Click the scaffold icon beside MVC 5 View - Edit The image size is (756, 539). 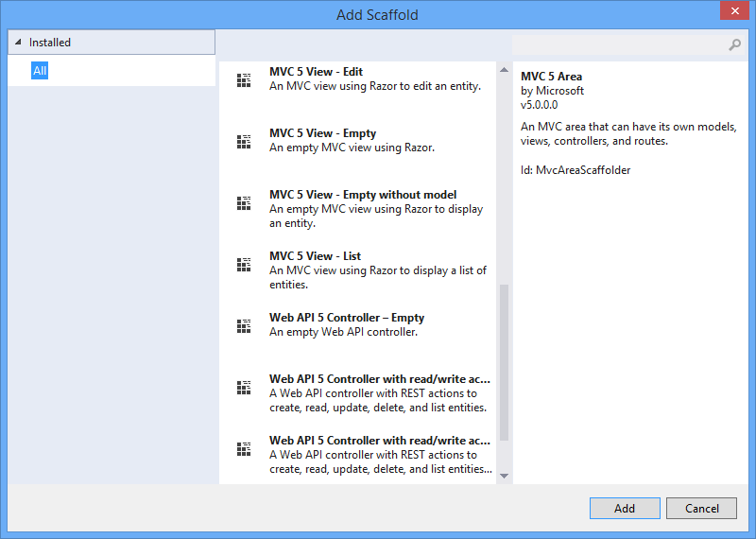coord(244,80)
